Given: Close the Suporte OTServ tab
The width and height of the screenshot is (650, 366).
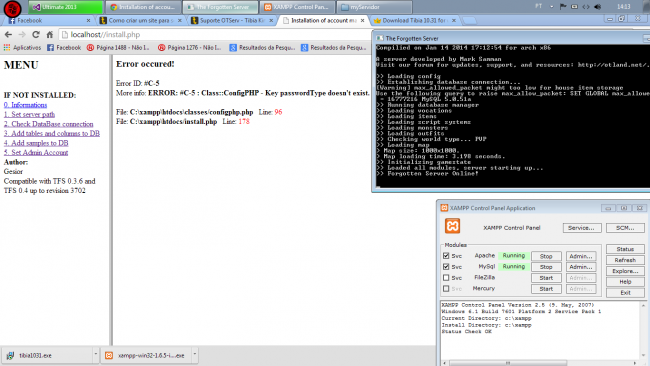Looking at the screenshot, I should tap(271, 20).
